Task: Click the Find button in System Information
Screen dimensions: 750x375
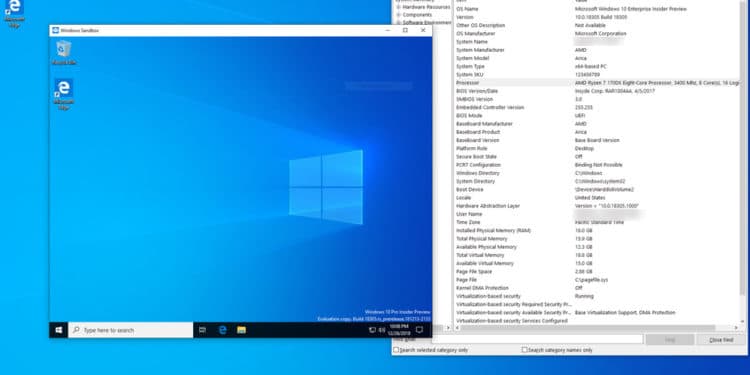Action: click(670, 340)
